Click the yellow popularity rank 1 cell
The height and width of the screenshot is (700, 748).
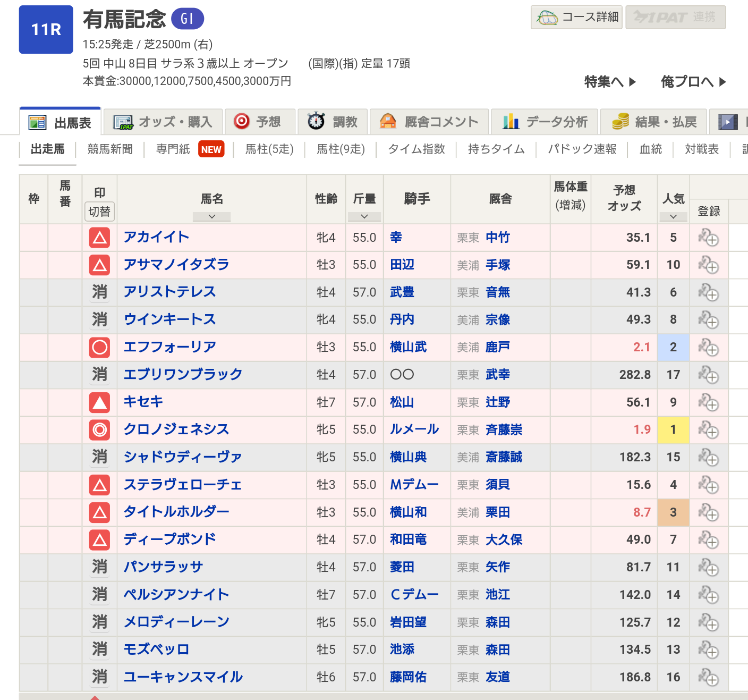673,429
